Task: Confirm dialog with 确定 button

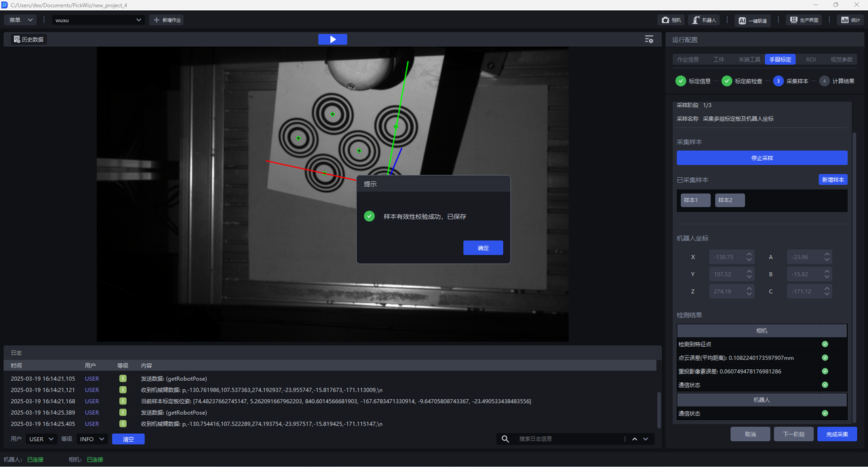Action: 483,248
